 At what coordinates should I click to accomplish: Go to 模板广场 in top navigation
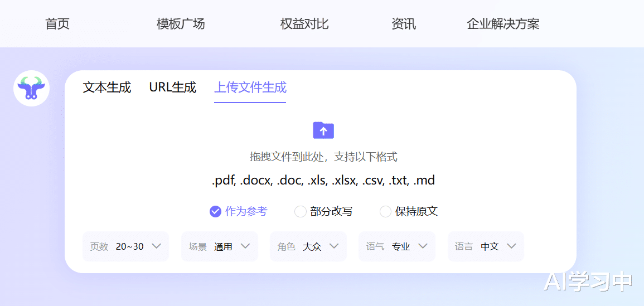click(x=181, y=24)
